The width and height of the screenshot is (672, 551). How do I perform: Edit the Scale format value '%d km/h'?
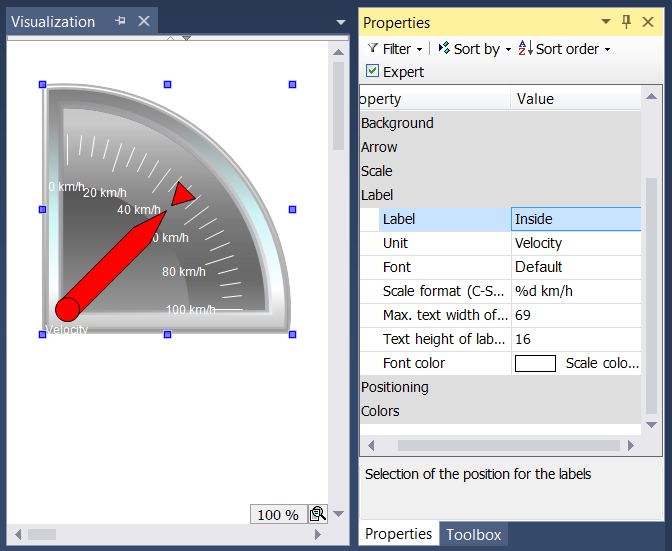[x=576, y=291]
